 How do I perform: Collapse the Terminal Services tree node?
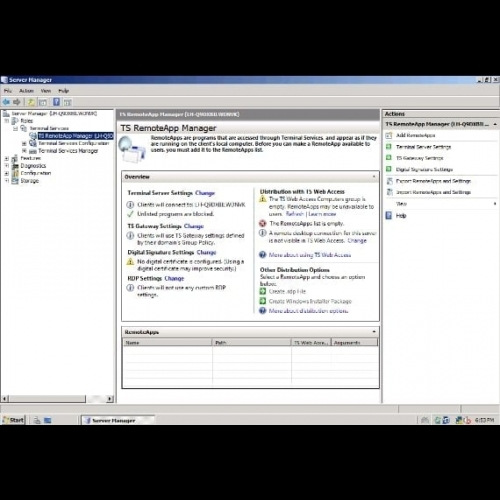click(15, 128)
